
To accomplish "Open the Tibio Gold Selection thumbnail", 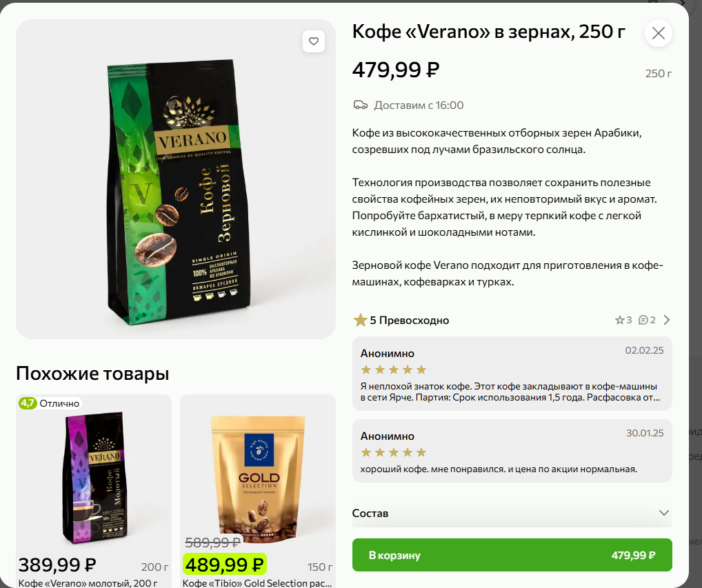I will (258, 478).
